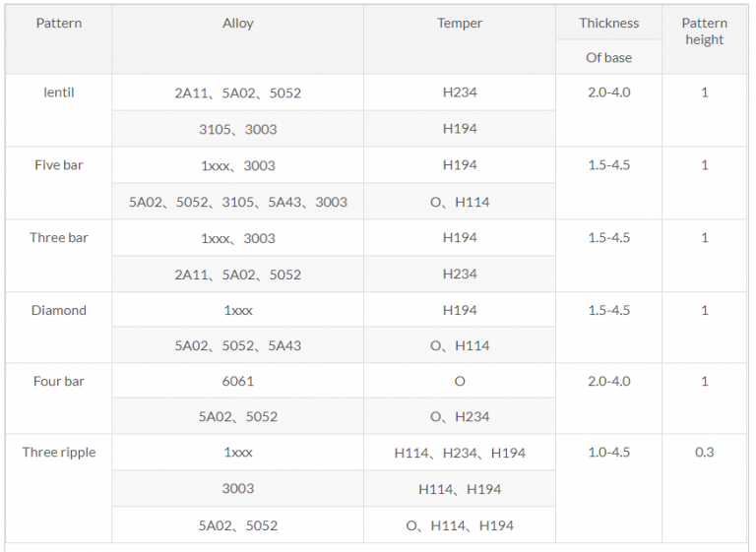Select the Thickness header cell

tap(608, 23)
